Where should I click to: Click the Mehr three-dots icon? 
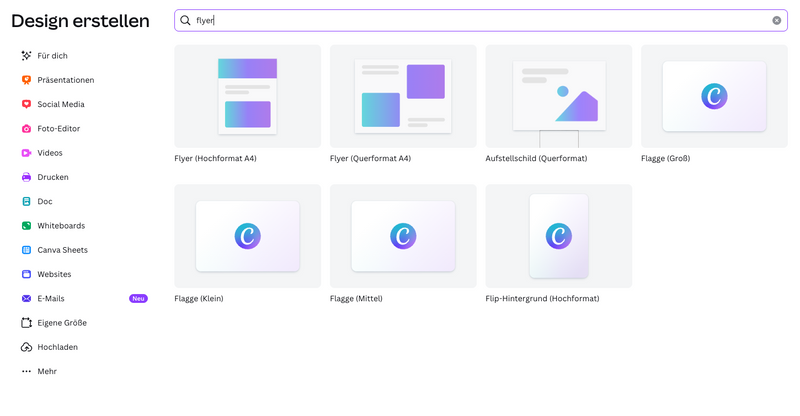pyautogui.click(x=26, y=371)
